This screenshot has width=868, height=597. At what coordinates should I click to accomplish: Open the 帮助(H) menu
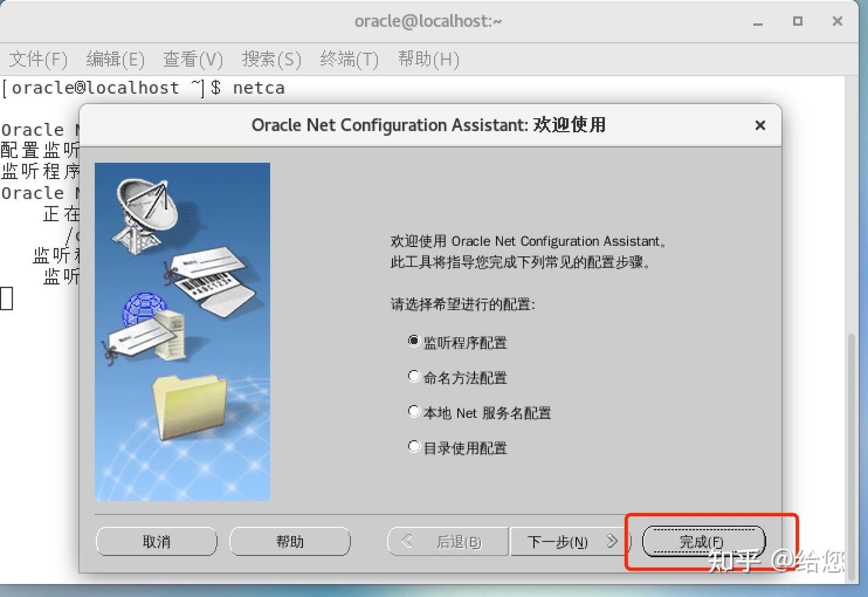tap(429, 58)
